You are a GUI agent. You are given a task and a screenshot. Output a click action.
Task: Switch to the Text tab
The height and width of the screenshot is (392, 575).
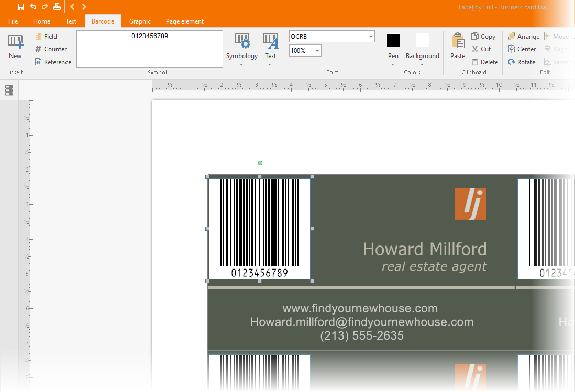click(71, 21)
